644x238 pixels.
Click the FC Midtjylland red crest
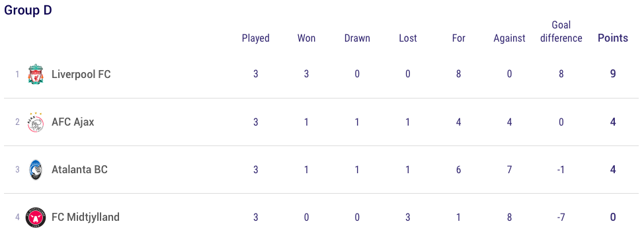(x=36, y=217)
